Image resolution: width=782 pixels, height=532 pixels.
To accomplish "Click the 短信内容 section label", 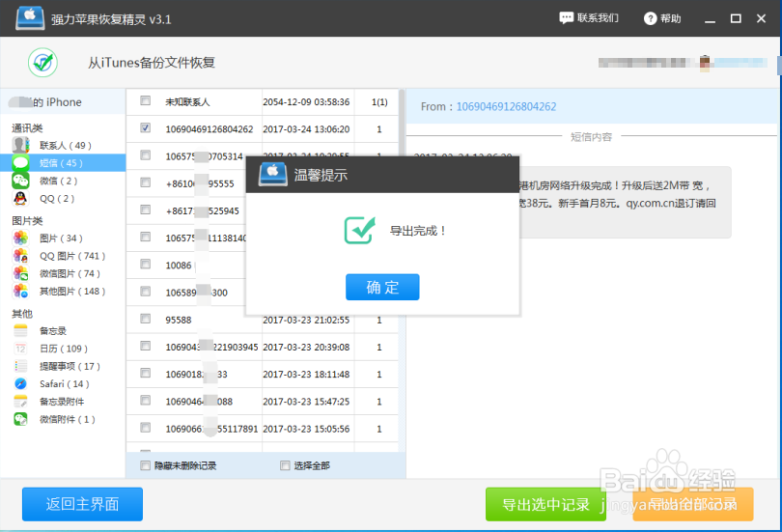I will tap(591, 136).
